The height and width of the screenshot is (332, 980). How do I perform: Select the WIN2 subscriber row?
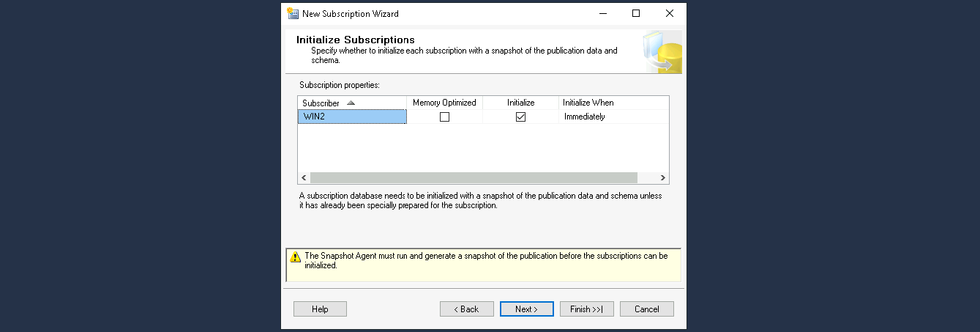[351, 117]
